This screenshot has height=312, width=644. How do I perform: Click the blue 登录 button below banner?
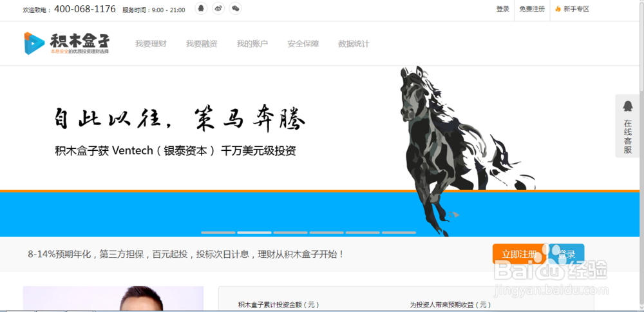(566, 254)
